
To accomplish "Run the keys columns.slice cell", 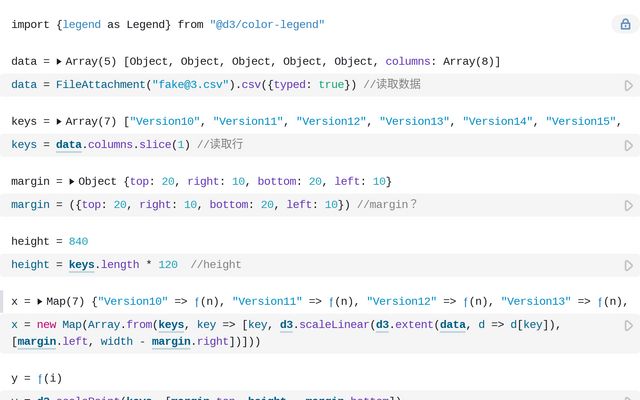I will [628, 145].
